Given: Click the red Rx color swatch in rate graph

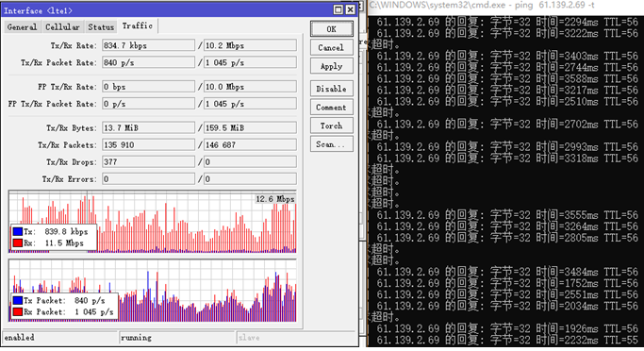Looking at the screenshot, I should click(x=18, y=242).
